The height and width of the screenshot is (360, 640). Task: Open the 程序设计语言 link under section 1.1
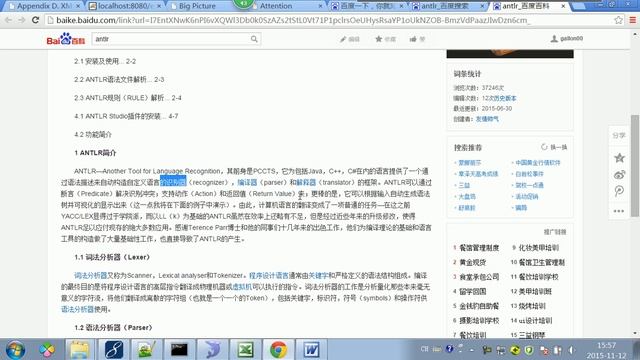[x=269, y=276]
